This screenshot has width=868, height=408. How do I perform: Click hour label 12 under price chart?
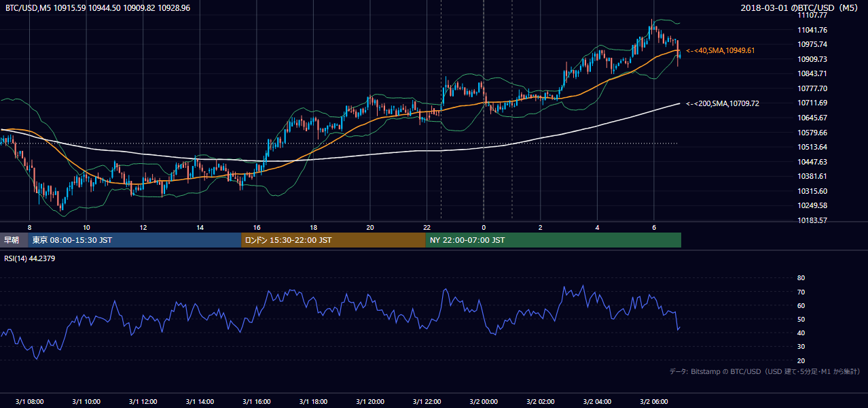143,227
